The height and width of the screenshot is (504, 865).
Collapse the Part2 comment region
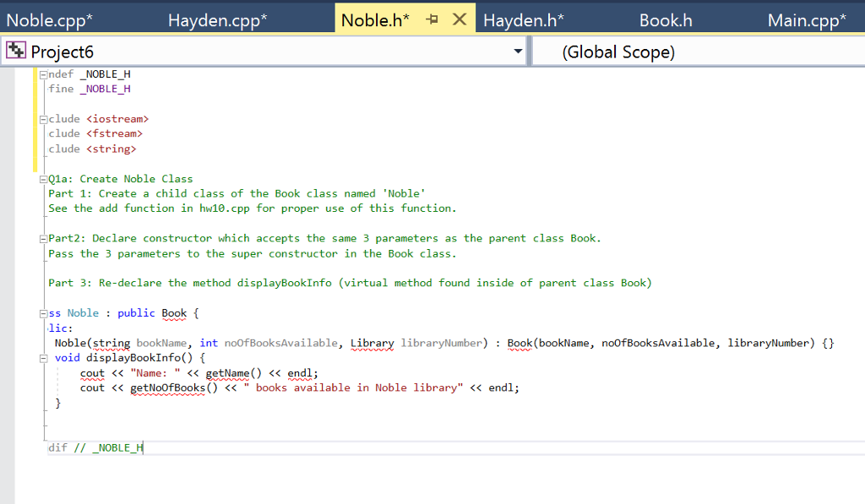pos(42,237)
